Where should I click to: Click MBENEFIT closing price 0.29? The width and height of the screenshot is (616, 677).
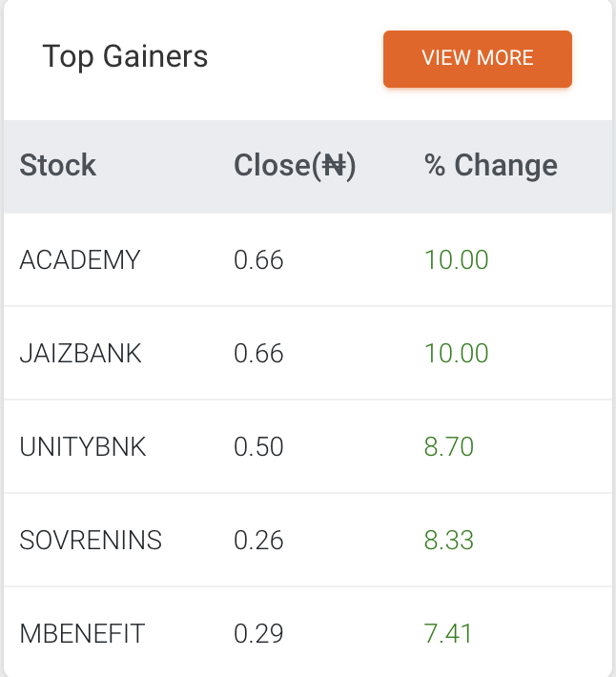pos(258,634)
